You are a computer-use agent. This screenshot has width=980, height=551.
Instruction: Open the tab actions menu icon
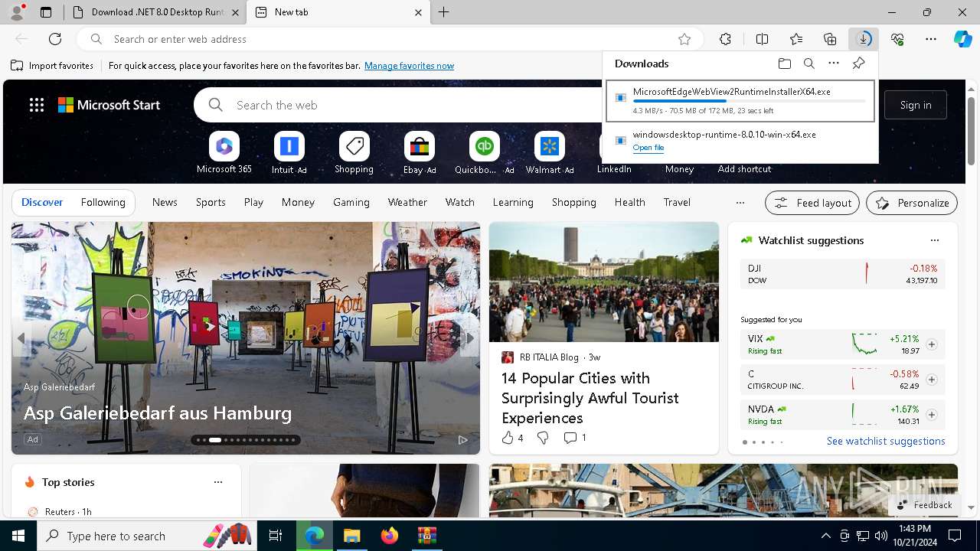46,12
